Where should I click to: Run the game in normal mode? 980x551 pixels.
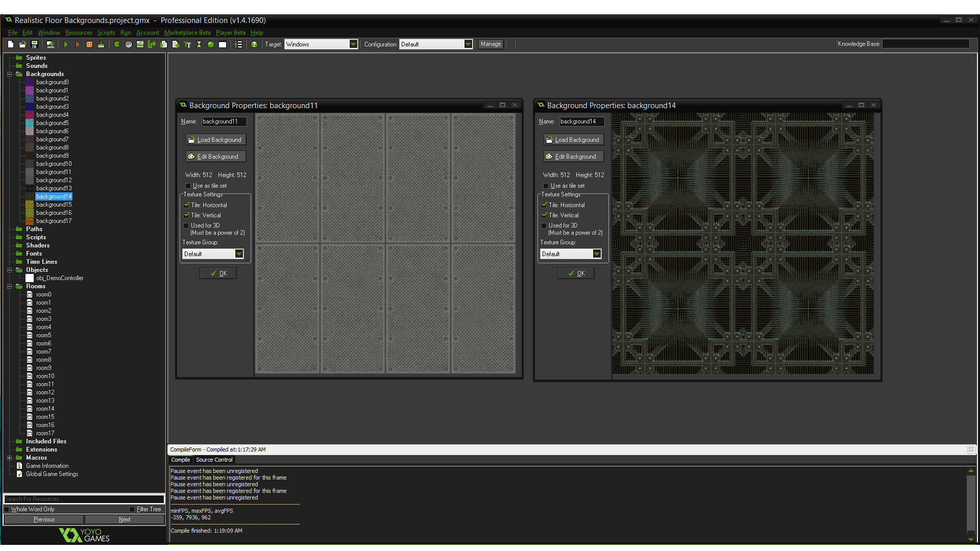coord(66,44)
